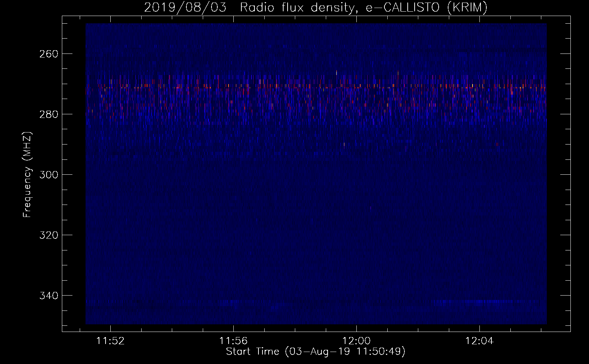The height and width of the screenshot is (364, 589).
Task: Click the 12:04 time tick label
Action: point(479,341)
